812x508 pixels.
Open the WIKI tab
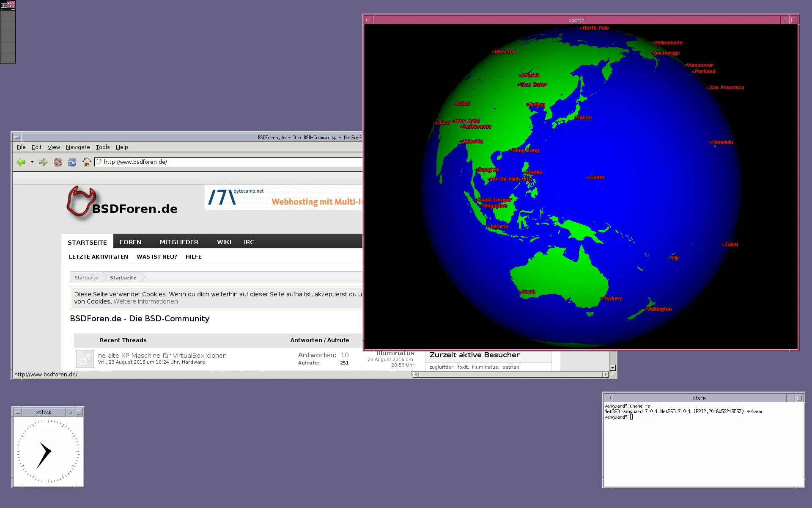tap(224, 242)
